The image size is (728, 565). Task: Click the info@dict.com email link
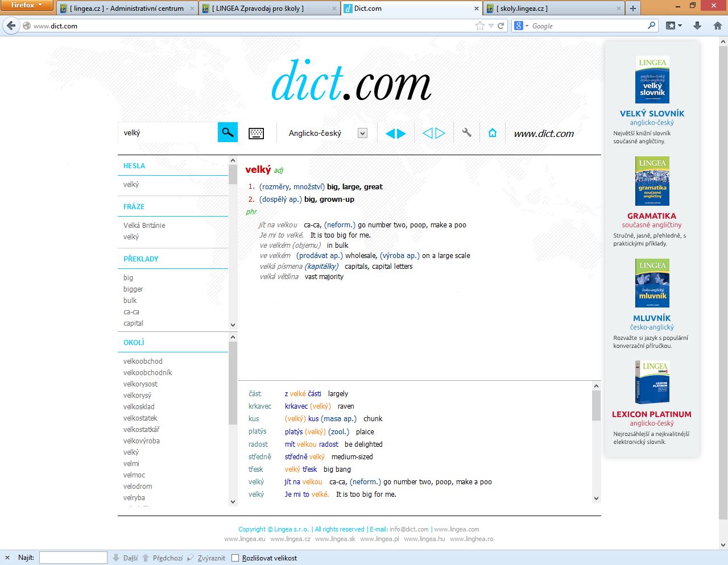[409, 529]
